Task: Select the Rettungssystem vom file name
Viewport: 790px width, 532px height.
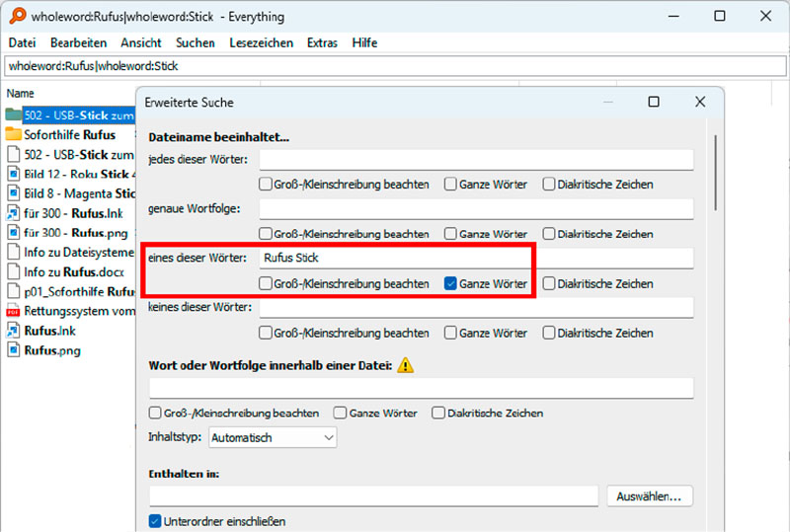Action: click(79, 311)
